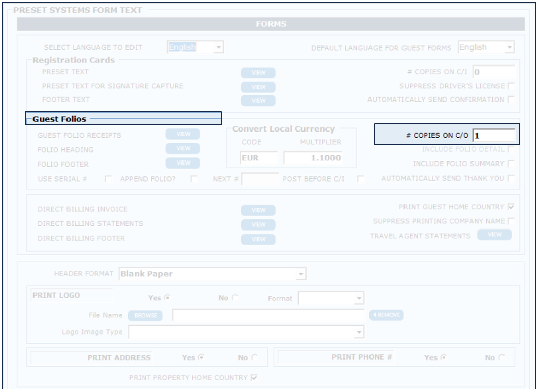Click BROWSE button for logo file name
This screenshot has width=538, height=392.
click(145, 316)
